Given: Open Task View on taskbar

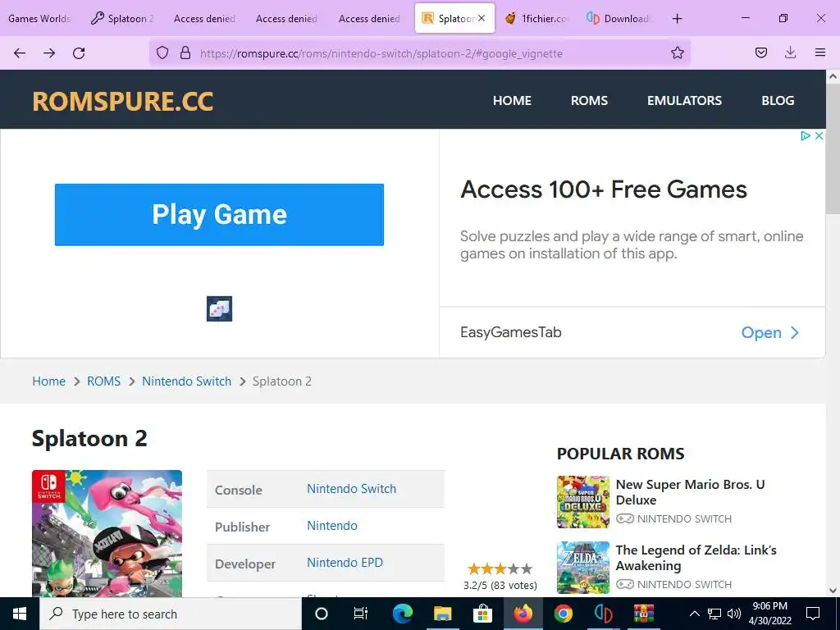Looking at the screenshot, I should click(361, 614).
